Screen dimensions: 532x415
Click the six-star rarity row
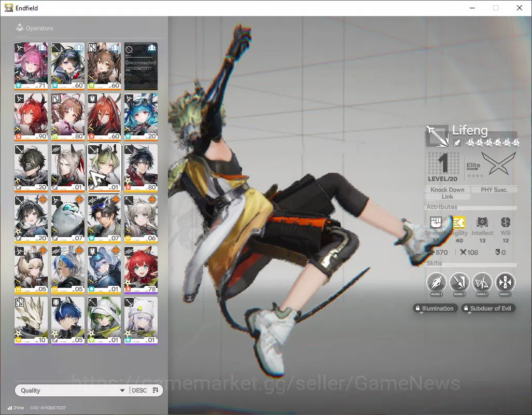tap(492, 143)
